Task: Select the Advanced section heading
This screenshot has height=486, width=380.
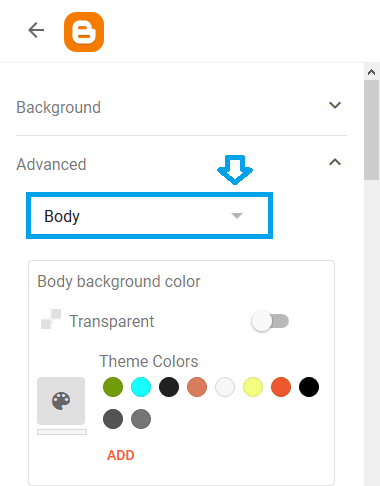Action: coord(51,164)
